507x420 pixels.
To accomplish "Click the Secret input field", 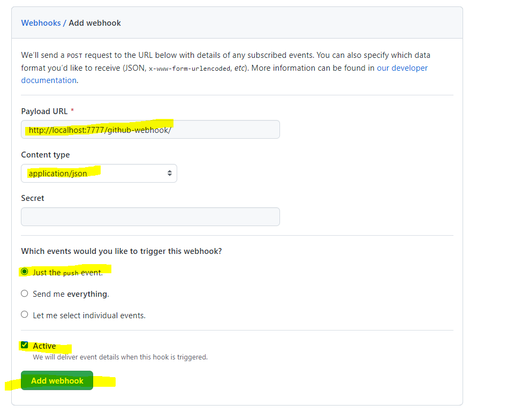I will tap(150, 217).
